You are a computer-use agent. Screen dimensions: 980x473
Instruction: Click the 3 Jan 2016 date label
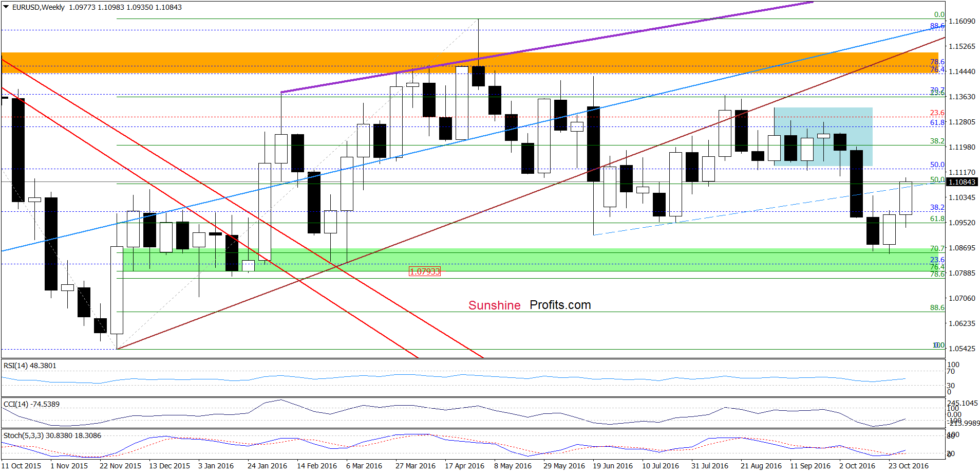[216, 466]
